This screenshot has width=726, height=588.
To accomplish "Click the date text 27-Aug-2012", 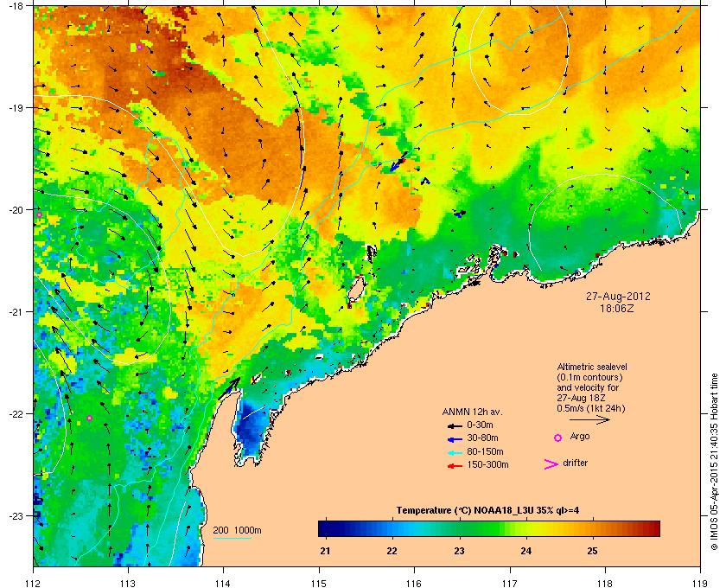I will [618, 296].
